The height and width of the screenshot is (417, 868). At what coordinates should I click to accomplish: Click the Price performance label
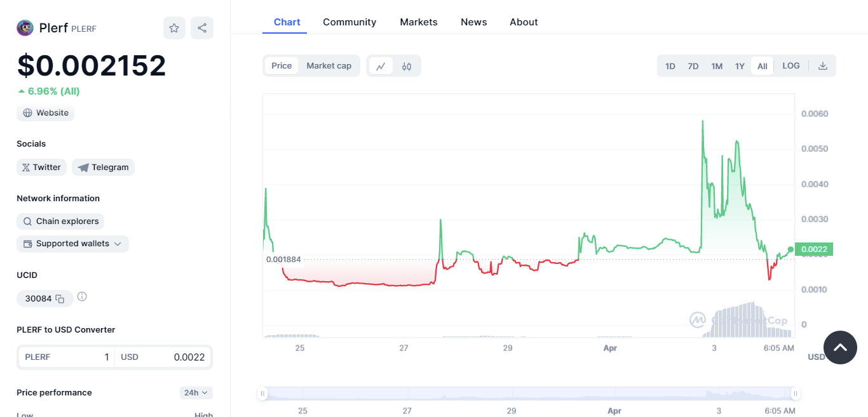coord(54,393)
